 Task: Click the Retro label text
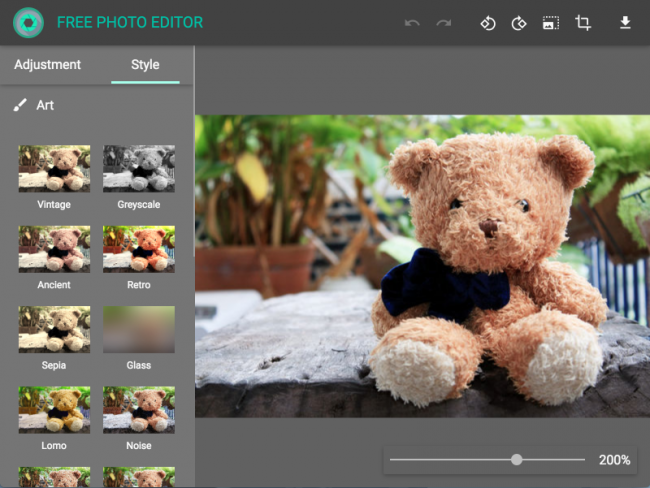pos(139,285)
